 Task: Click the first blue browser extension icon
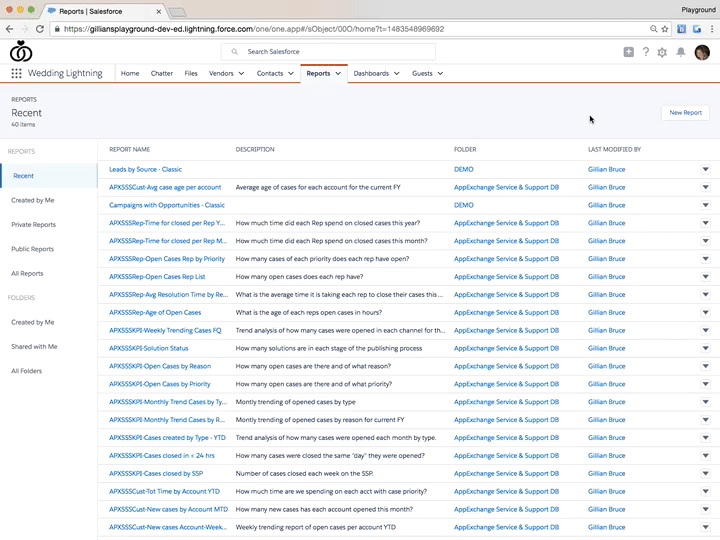coord(682,29)
